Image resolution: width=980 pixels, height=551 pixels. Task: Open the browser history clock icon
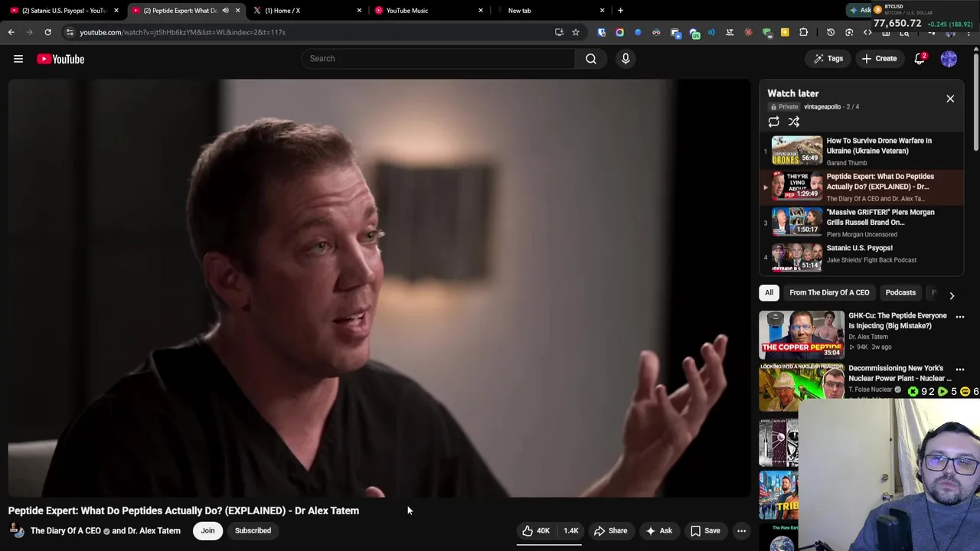(831, 32)
